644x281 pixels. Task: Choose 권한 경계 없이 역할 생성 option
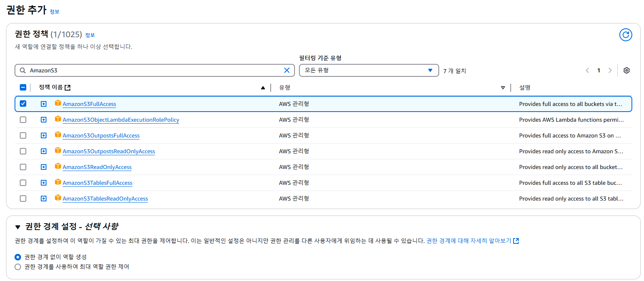[x=18, y=257]
